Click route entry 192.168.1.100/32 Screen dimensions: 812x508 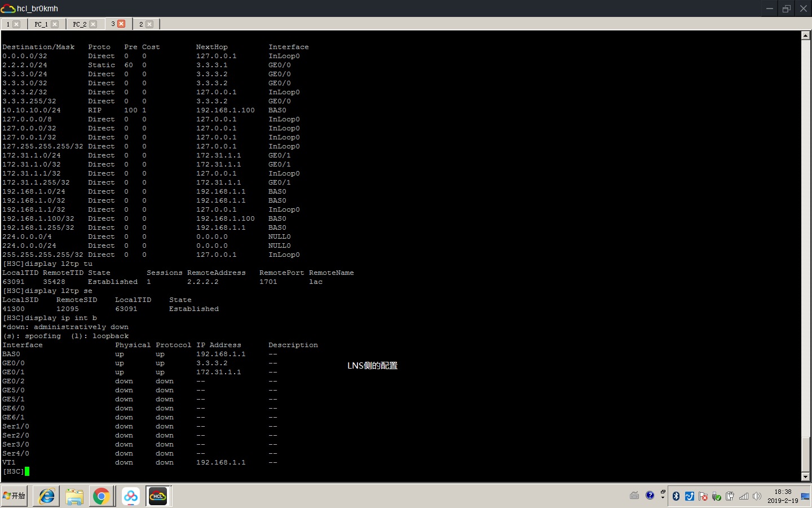click(x=38, y=218)
